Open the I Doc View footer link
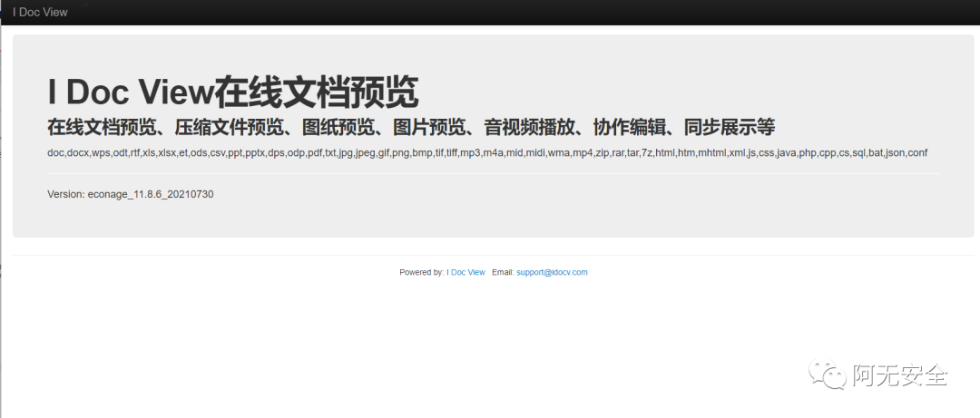Image resolution: width=980 pixels, height=418 pixels. coord(465,272)
